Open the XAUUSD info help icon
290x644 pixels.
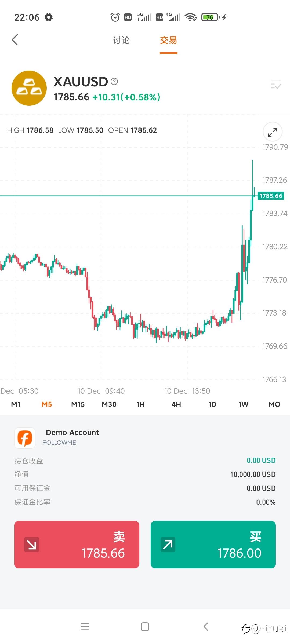point(114,81)
